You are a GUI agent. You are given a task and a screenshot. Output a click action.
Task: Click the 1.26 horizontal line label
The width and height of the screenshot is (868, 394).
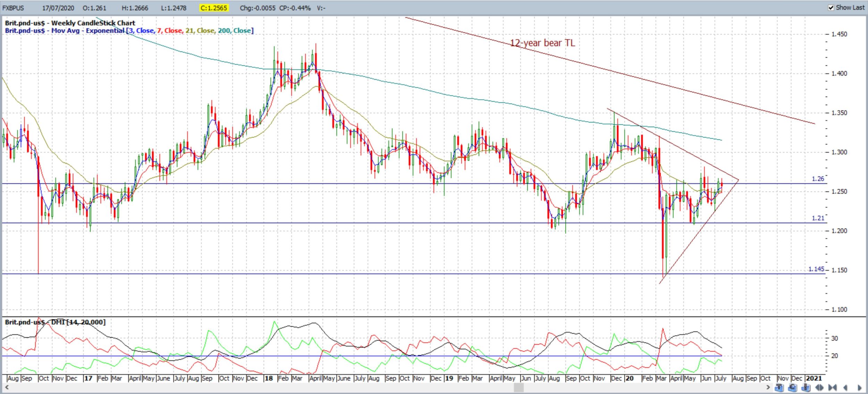coord(818,179)
